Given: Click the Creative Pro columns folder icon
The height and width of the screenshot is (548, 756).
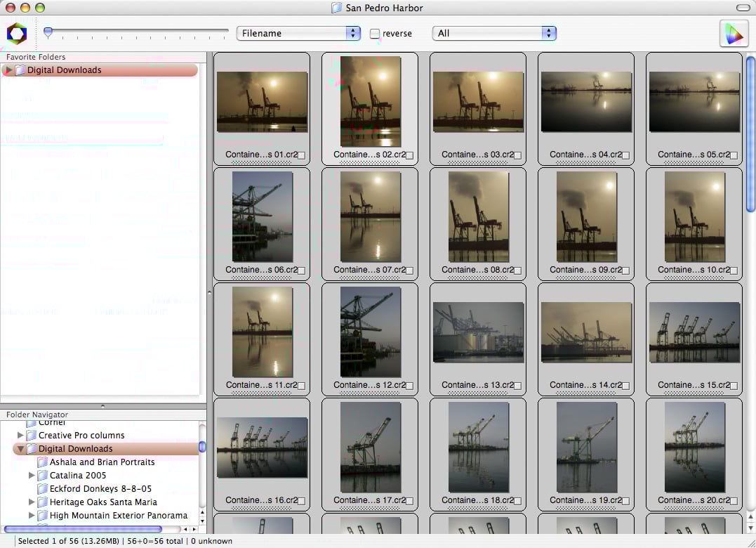Looking at the screenshot, I should (31, 436).
